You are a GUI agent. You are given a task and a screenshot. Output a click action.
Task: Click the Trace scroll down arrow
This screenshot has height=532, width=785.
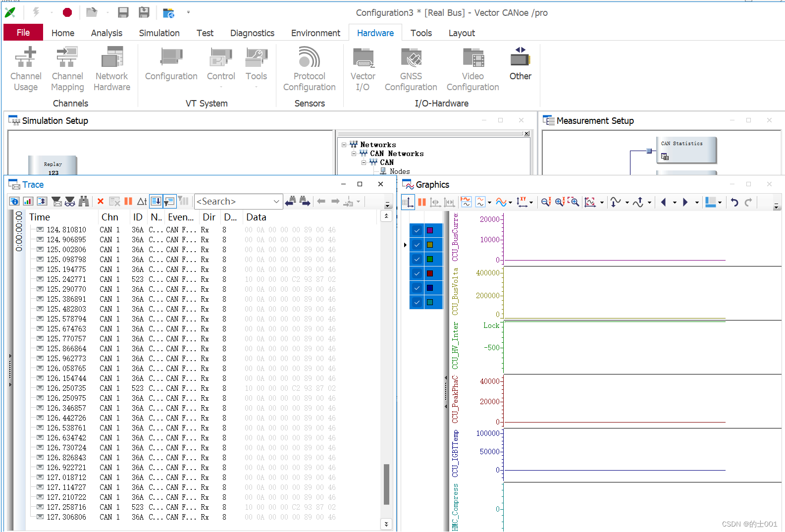tap(386, 524)
